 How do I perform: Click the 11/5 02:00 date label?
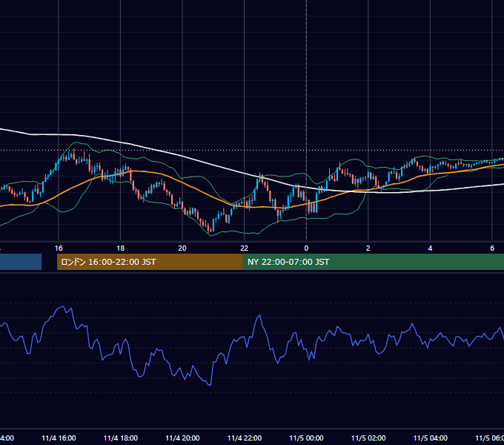coord(368,438)
